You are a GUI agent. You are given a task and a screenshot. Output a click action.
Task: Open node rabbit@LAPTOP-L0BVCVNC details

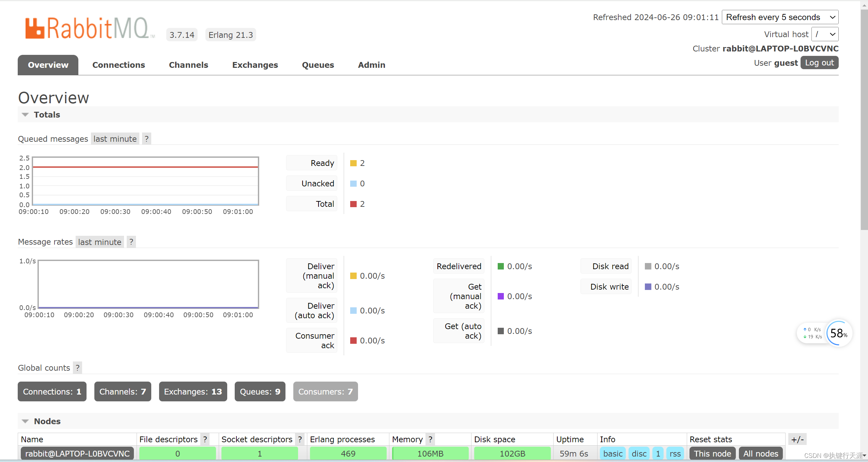click(77, 454)
